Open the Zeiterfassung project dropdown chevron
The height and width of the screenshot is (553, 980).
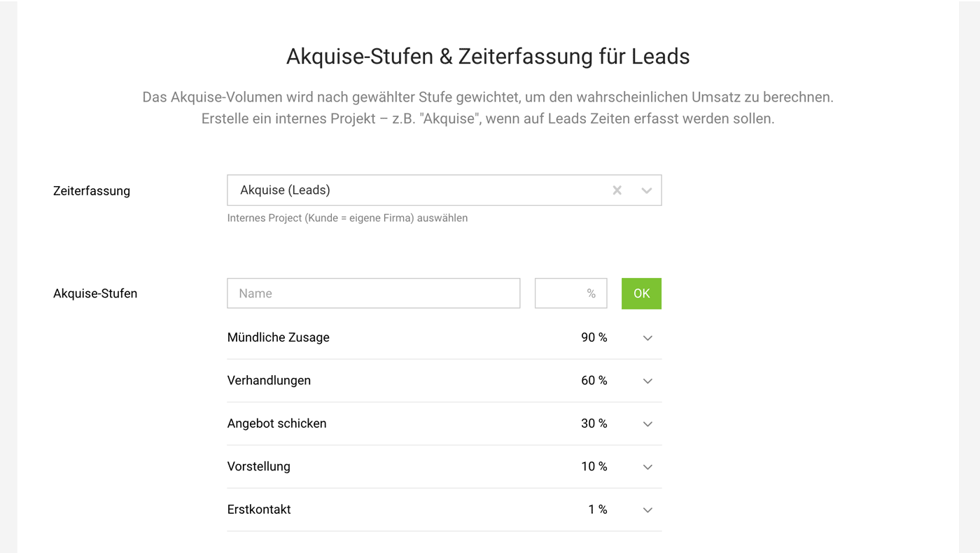646,190
